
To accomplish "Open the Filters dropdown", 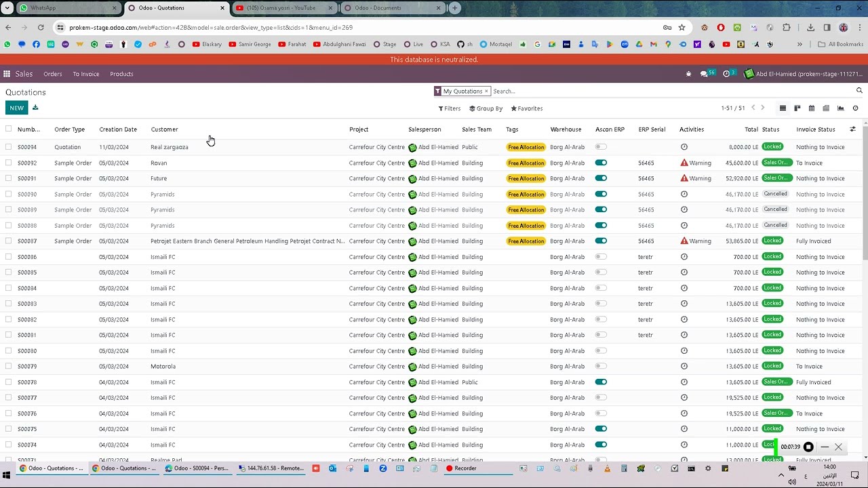I will [450, 108].
